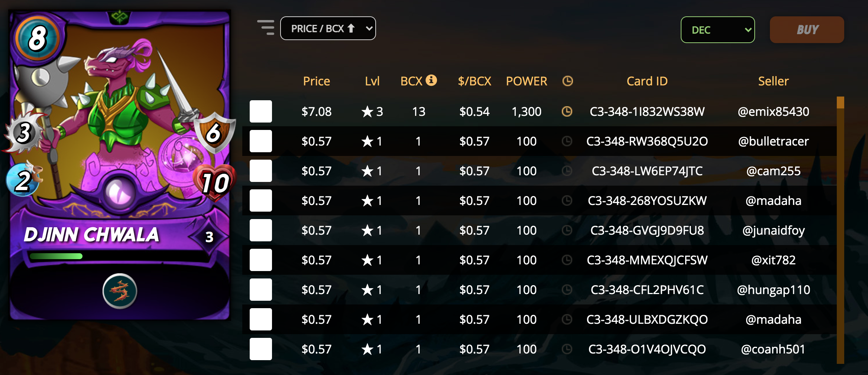
Task: Click the armor shield 6 icon on card
Action: (214, 133)
